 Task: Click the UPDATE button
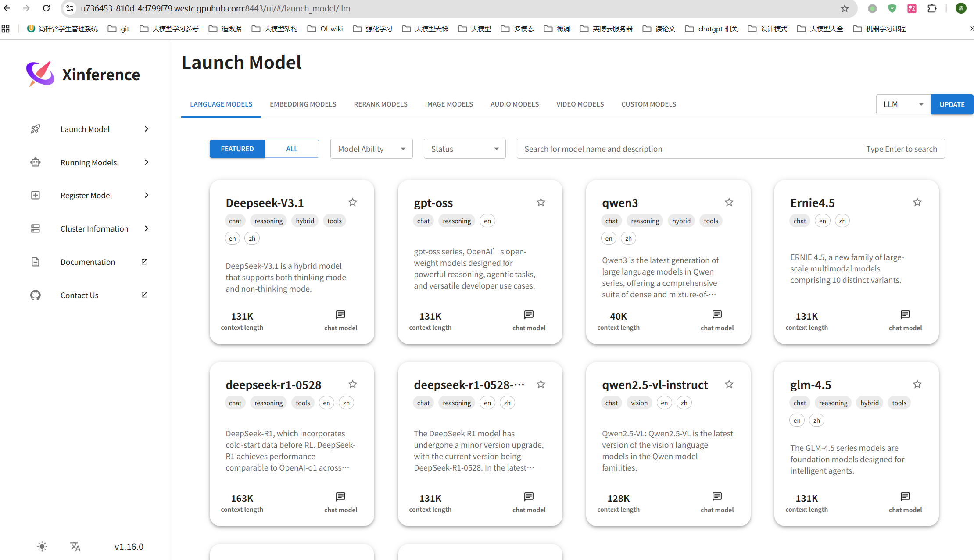(x=952, y=104)
